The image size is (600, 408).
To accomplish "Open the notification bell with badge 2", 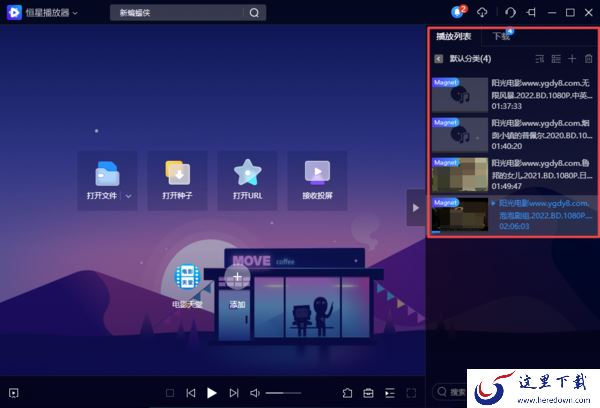I will 458,12.
